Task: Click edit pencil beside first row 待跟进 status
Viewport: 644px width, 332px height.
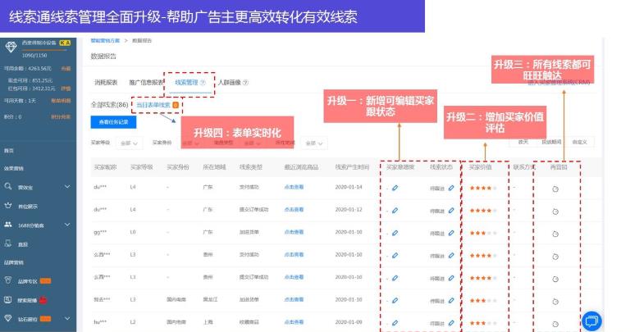Action: 451,188
